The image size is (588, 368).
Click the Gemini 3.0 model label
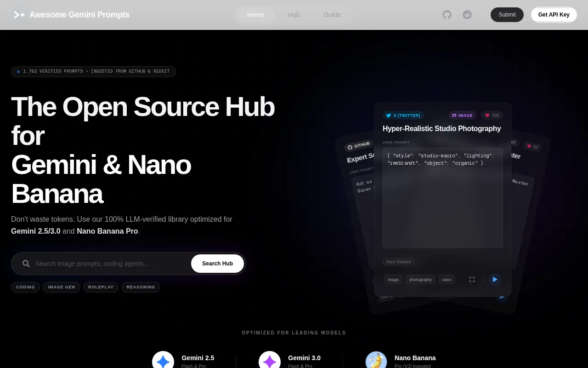(304, 358)
